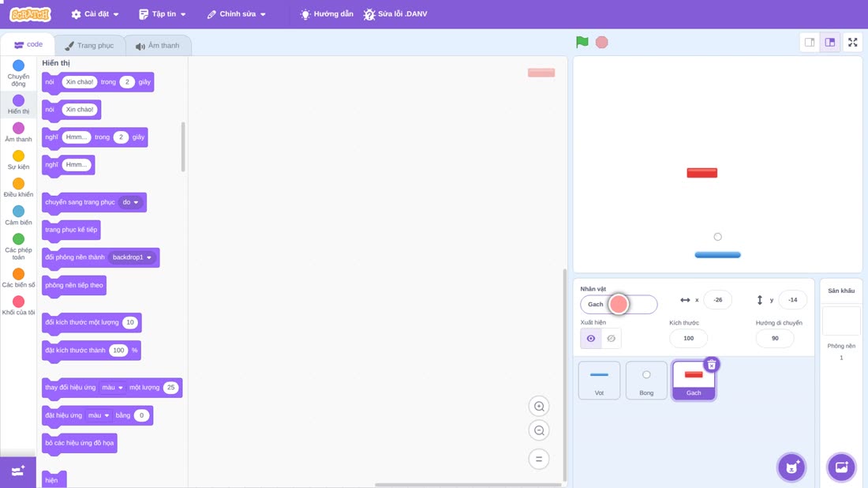
Task: Switch to large stage layout
Action: 830,42
